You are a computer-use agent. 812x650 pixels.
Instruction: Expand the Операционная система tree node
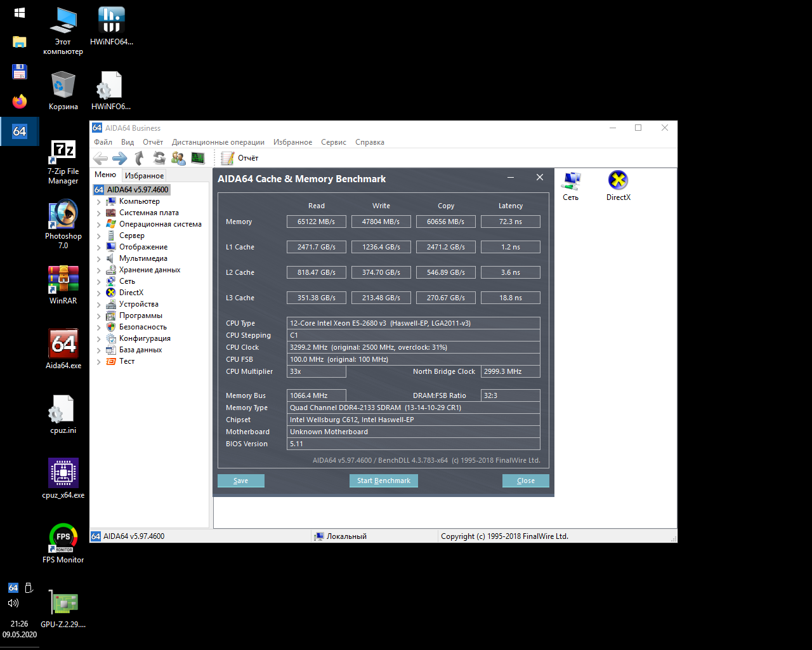pyautogui.click(x=98, y=224)
